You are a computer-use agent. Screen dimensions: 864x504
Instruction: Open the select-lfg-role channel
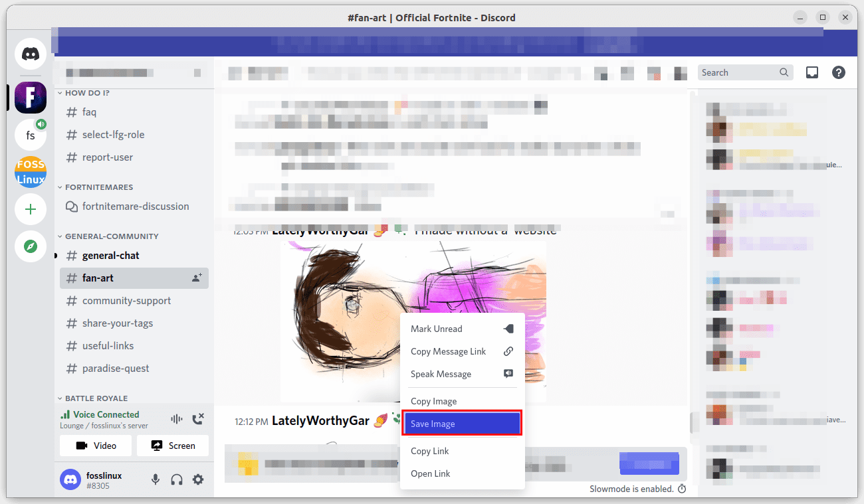click(134, 135)
